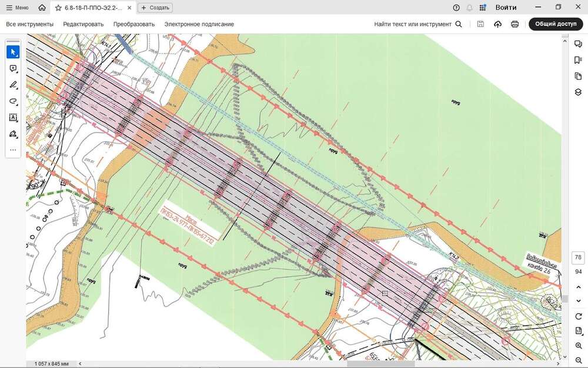Click the horizontal scrollbar right arrow

point(557,363)
